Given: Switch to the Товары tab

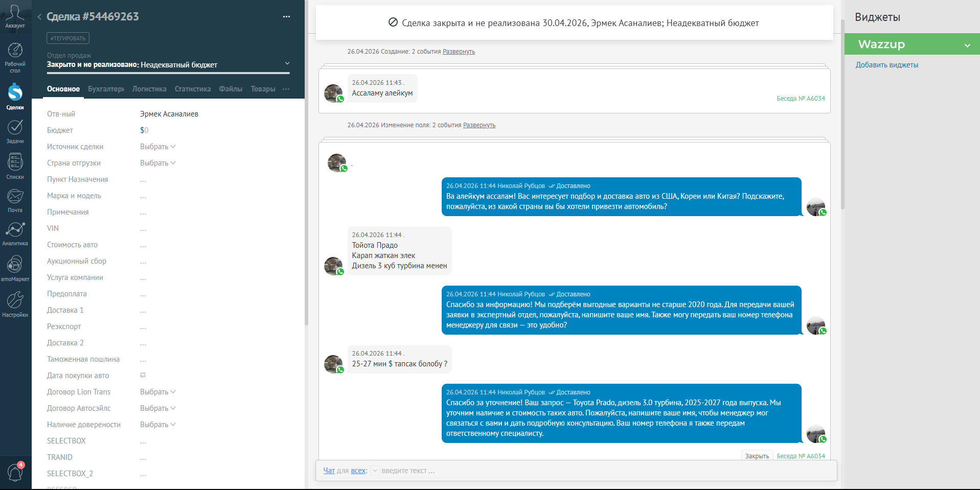Looking at the screenshot, I should pyautogui.click(x=263, y=89).
